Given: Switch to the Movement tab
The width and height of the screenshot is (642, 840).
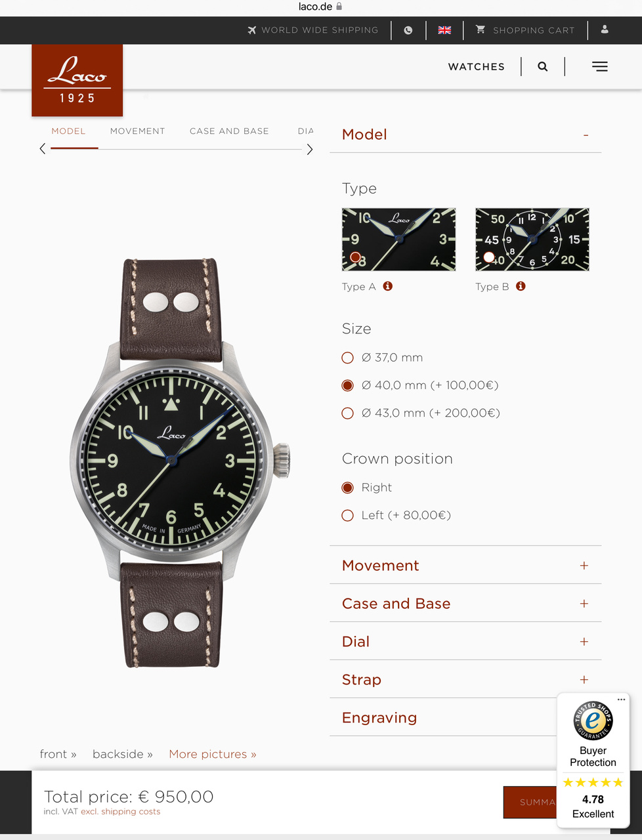Looking at the screenshot, I should coord(137,131).
